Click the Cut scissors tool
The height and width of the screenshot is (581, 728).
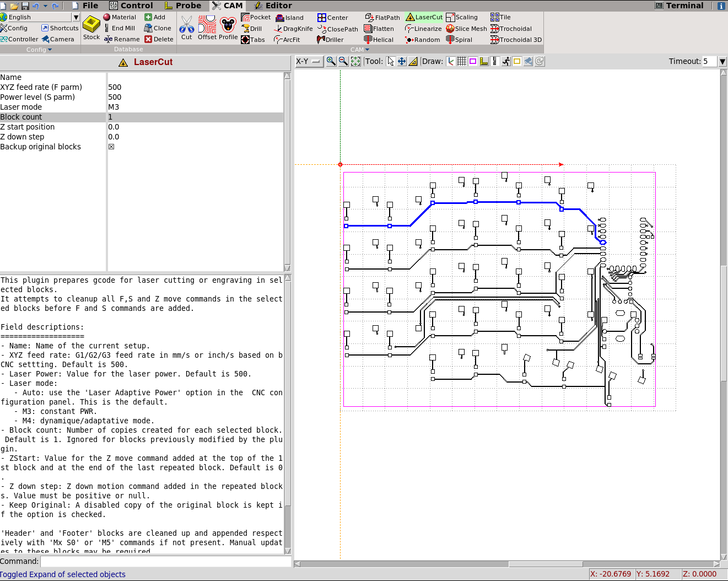[x=187, y=28]
